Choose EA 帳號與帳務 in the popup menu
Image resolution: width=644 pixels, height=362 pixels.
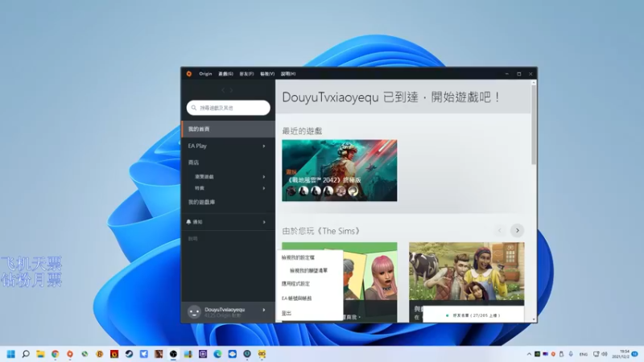click(x=296, y=298)
